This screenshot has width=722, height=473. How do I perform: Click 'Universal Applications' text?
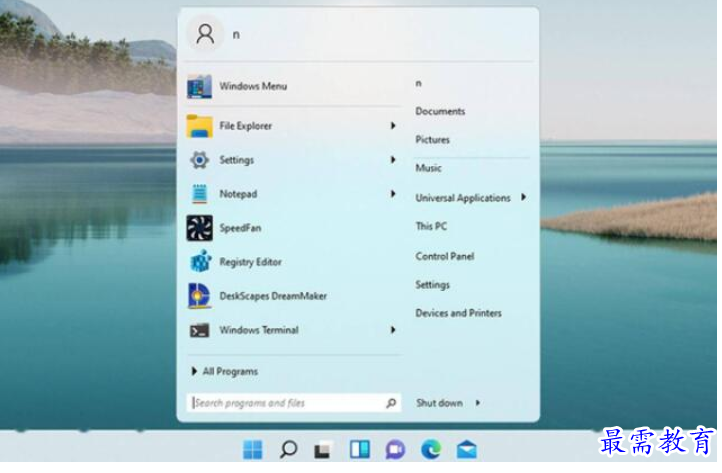click(x=463, y=198)
